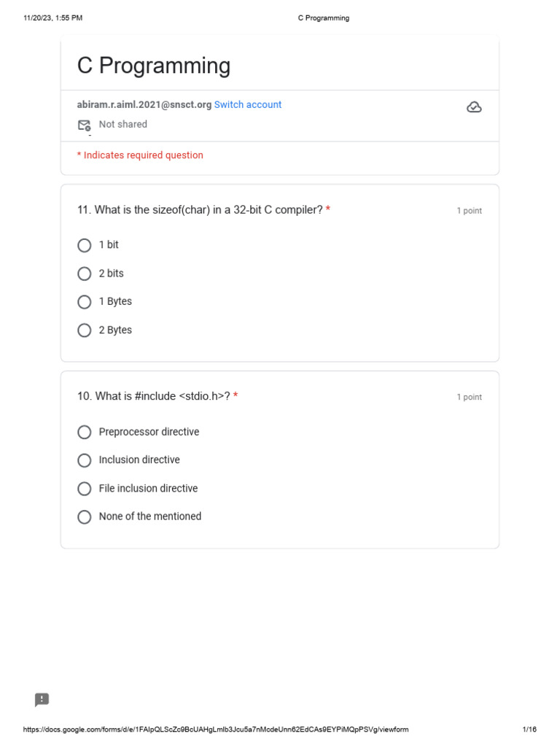Image resolution: width=560 pixels, height=747 pixels.
Task: Pick "File inclusion directive" answer
Action: (x=85, y=489)
